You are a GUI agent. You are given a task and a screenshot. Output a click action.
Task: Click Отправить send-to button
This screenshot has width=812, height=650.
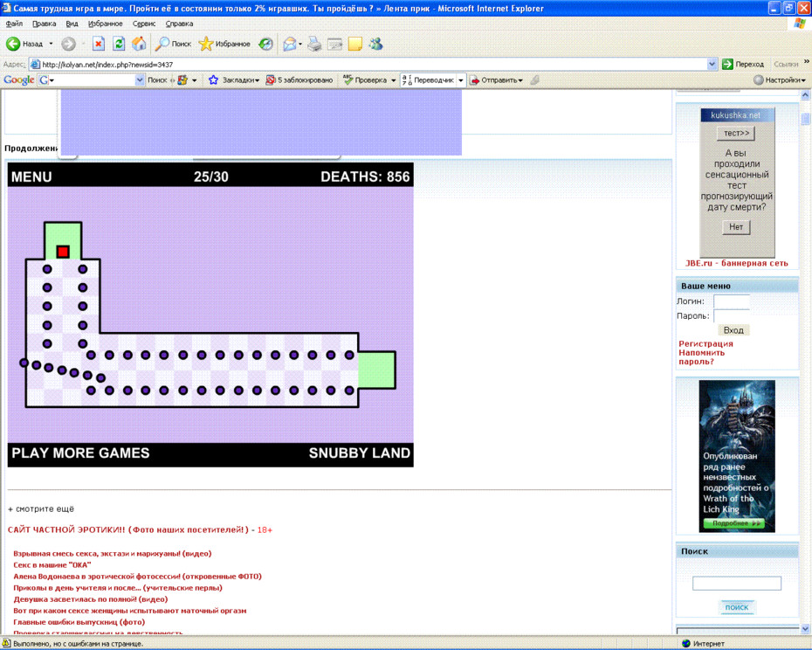(496, 80)
